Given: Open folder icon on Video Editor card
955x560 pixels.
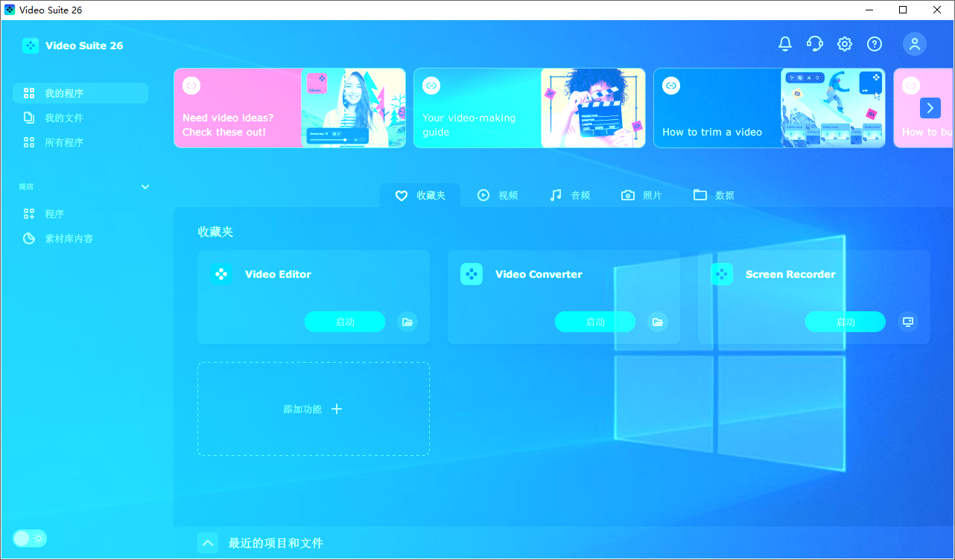Looking at the screenshot, I should tap(407, 322).
